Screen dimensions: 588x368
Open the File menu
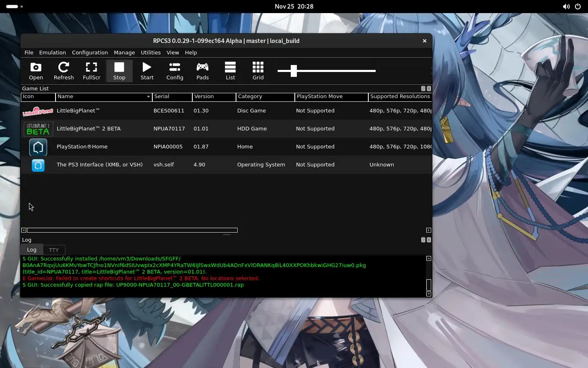(29, 53)
